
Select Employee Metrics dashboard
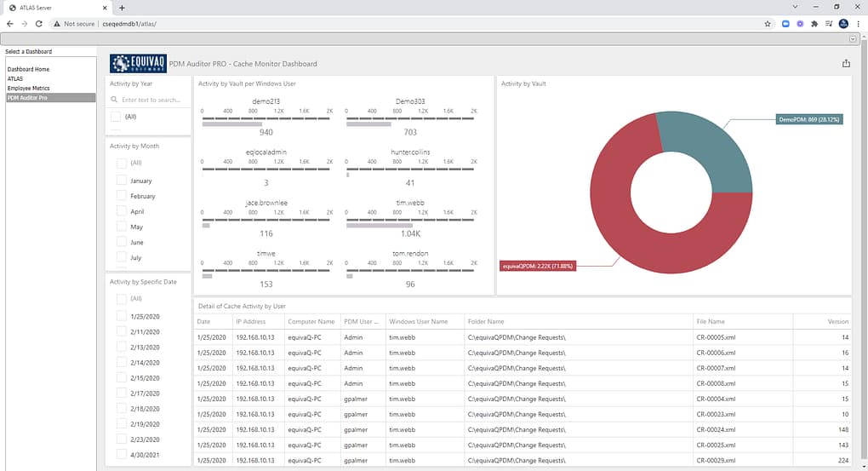28,88
